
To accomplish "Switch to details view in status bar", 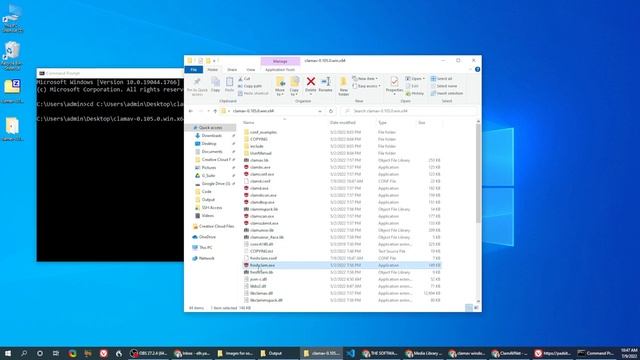I will coord(469,308).
